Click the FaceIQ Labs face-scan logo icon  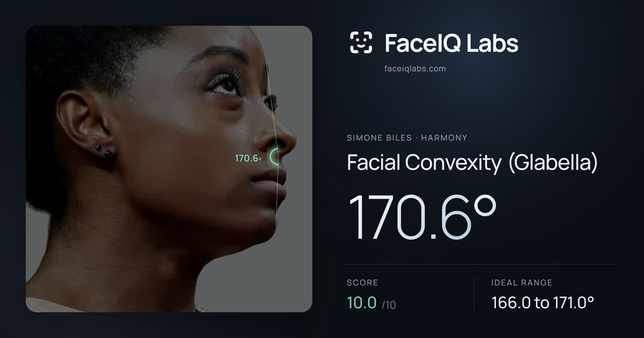(x=361, y=42)
